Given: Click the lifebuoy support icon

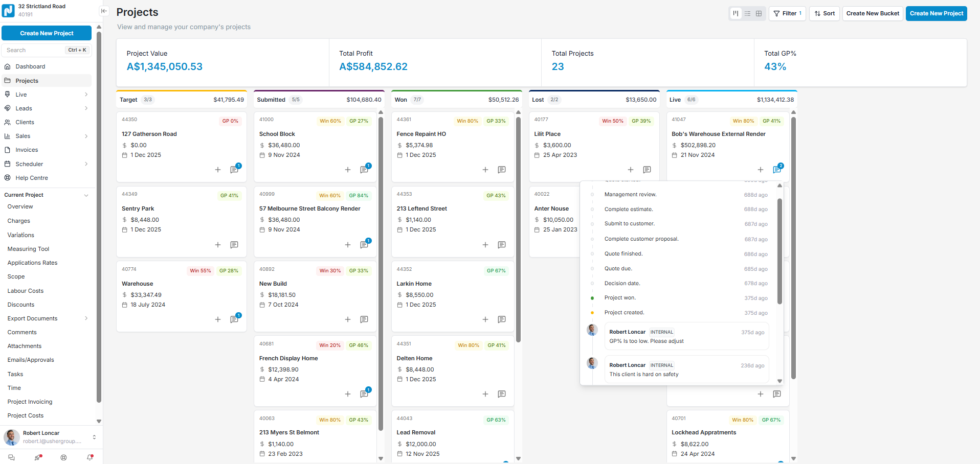Looking at the screenshot, I should (63, 457).
